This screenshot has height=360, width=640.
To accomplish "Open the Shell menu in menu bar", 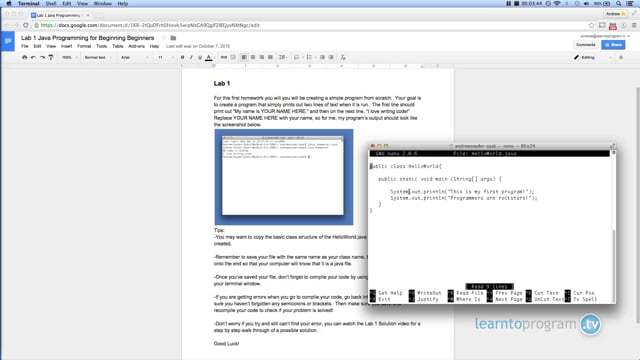I will click(x=51, y=4).
